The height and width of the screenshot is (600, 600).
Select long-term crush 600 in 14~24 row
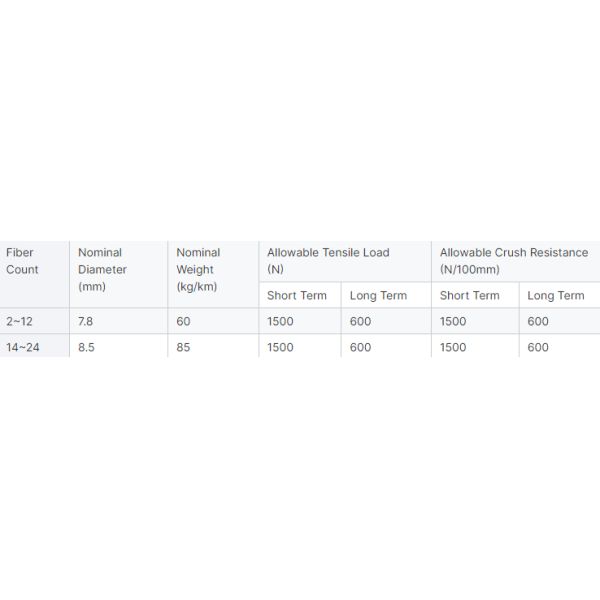point(538,347)
